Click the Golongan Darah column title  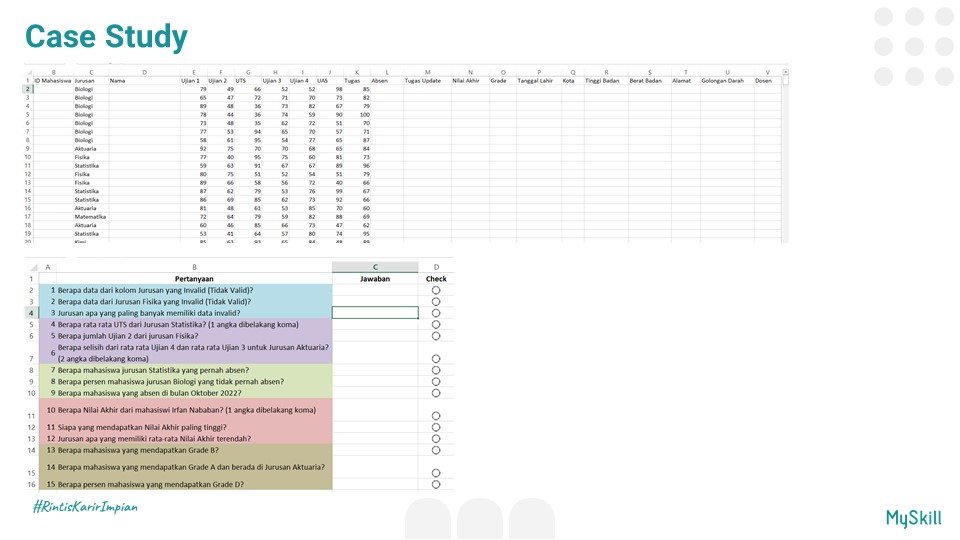click(722, 81)
